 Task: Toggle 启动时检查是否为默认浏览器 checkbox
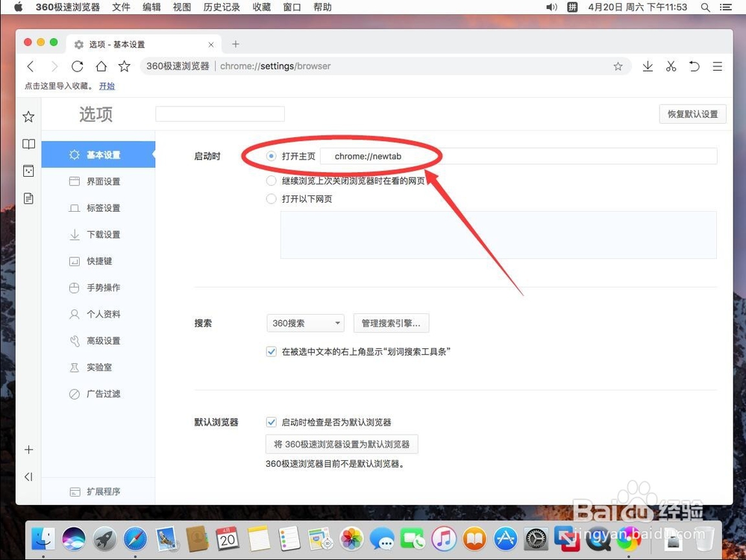pos(272,422)
